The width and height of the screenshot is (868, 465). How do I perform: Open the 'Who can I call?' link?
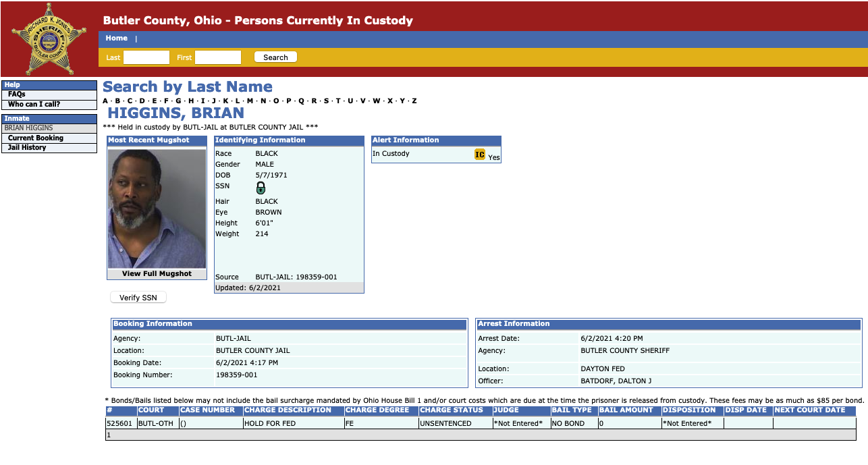[x=34, y=104]
